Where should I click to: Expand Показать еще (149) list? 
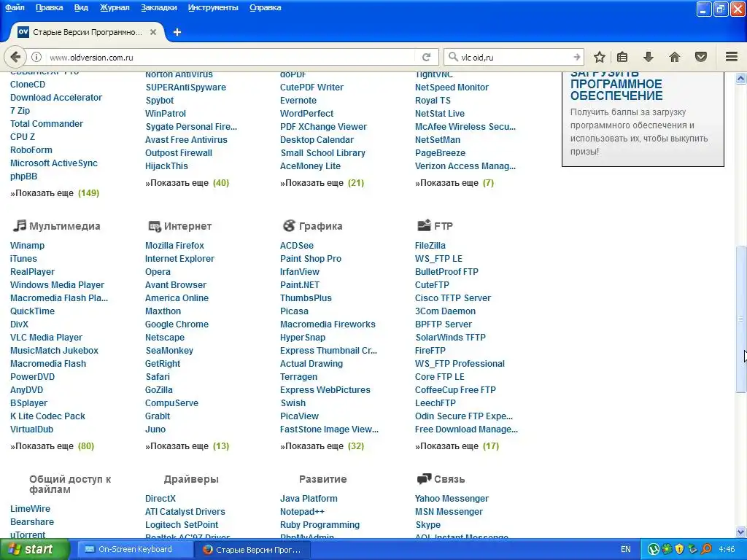tap(55, 192)
